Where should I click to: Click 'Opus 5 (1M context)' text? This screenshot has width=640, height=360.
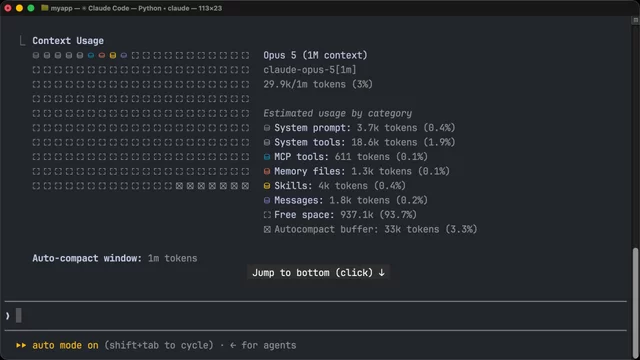tap(315, 55)
